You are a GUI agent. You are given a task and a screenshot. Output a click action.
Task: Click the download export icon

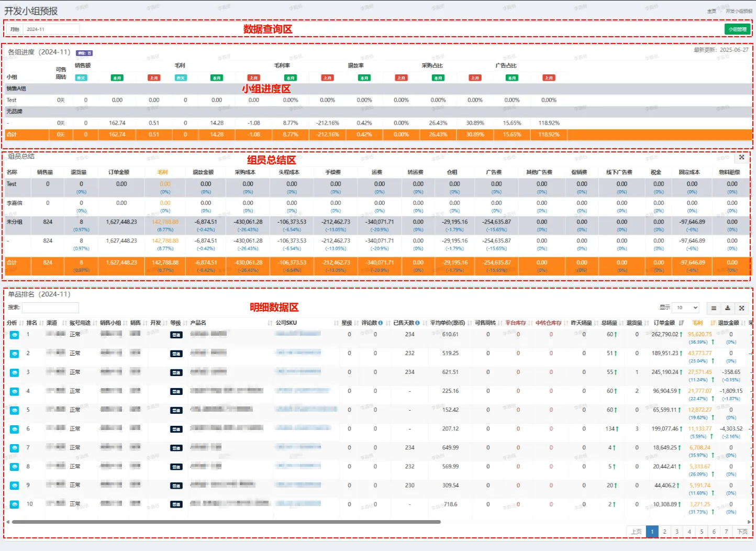(x=728, y=308)
